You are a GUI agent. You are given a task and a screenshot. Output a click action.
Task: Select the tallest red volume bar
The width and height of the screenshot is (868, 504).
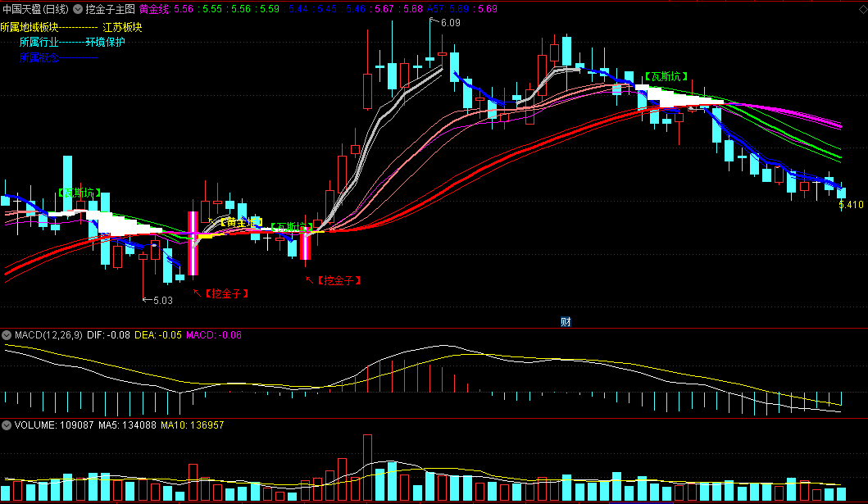coord(367,468)
